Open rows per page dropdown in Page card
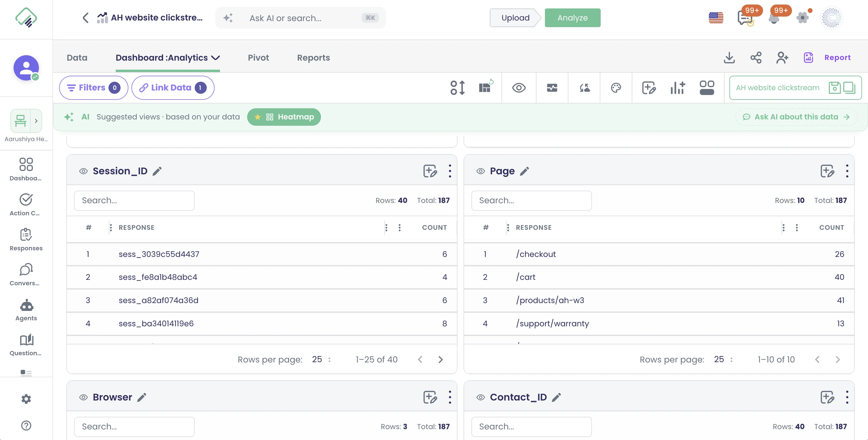The image size is (868, 440). (x=723, y=359)
